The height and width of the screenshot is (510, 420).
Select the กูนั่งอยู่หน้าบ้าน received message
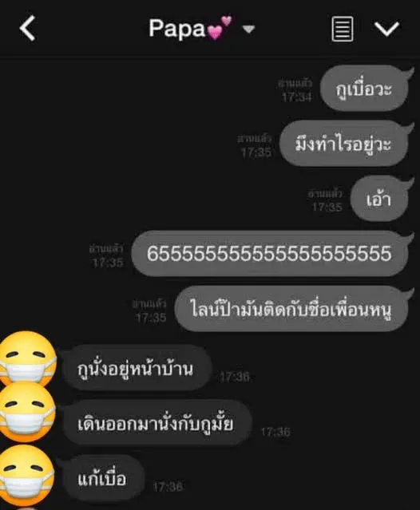(136, 368)
